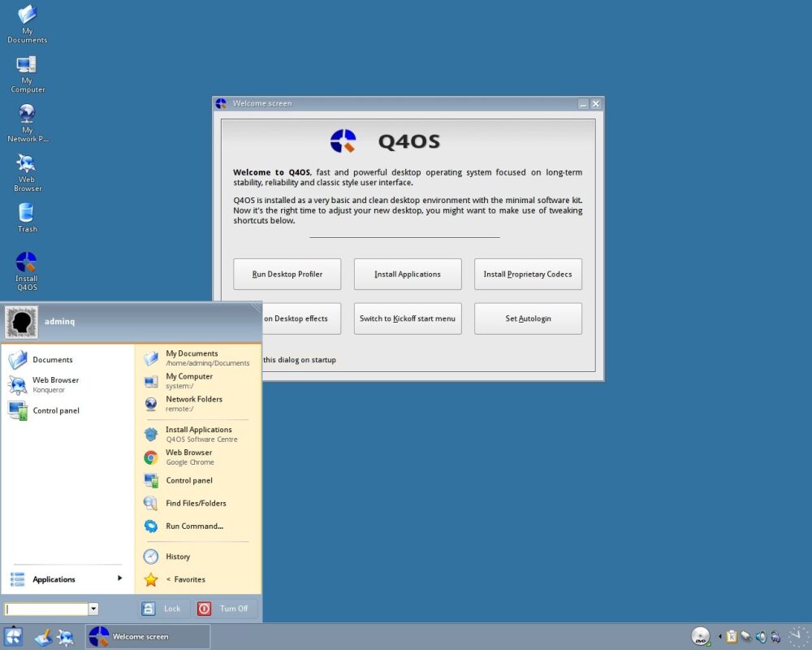
Task: Open Network Folders remote:/ entry
Action: click(x=198, y=404)
